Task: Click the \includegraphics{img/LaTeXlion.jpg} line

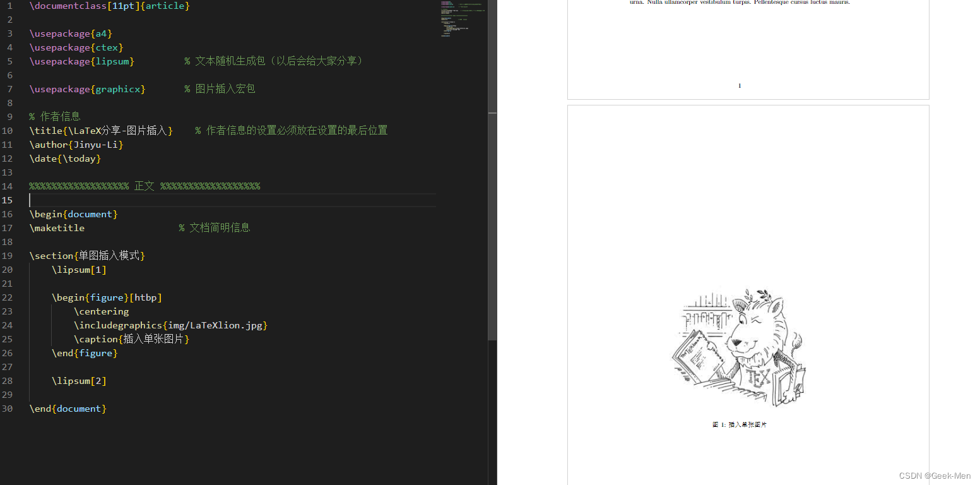Action: pos(171,325)
